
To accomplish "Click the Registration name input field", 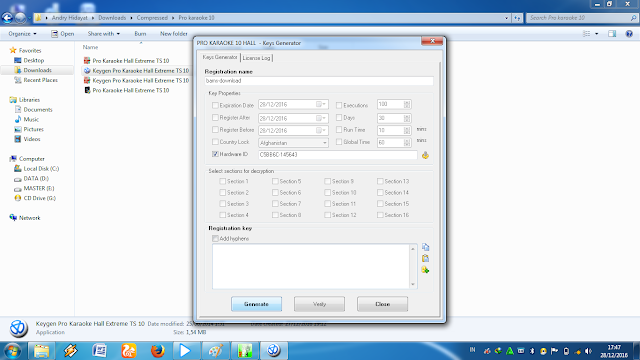I will click(x=319, y=81).
